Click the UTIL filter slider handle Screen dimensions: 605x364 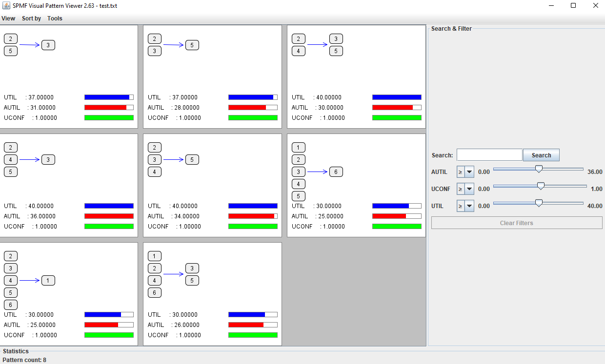pyautogui.click(x=539, y=203)
